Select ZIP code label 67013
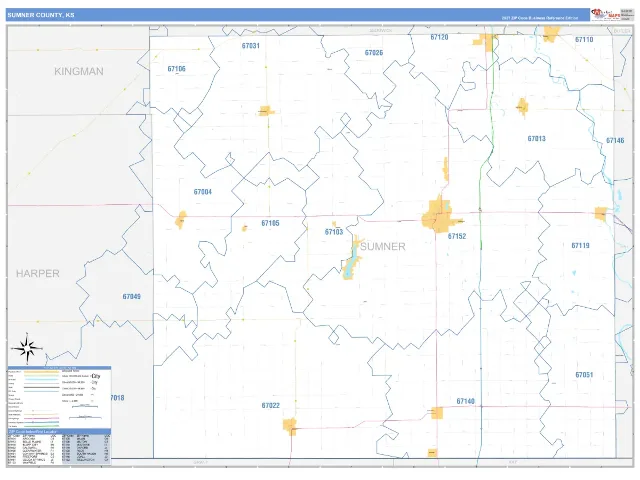The width and height of the screenshot is (640, 480). tap(536, 139)
